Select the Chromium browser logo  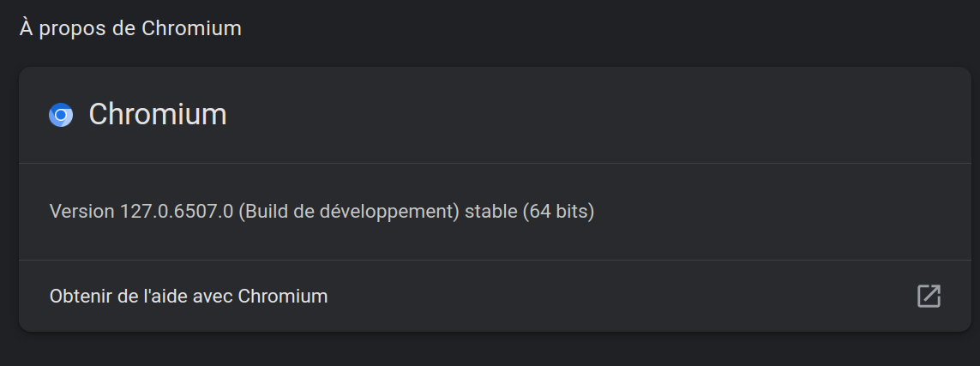pos(61,115)
